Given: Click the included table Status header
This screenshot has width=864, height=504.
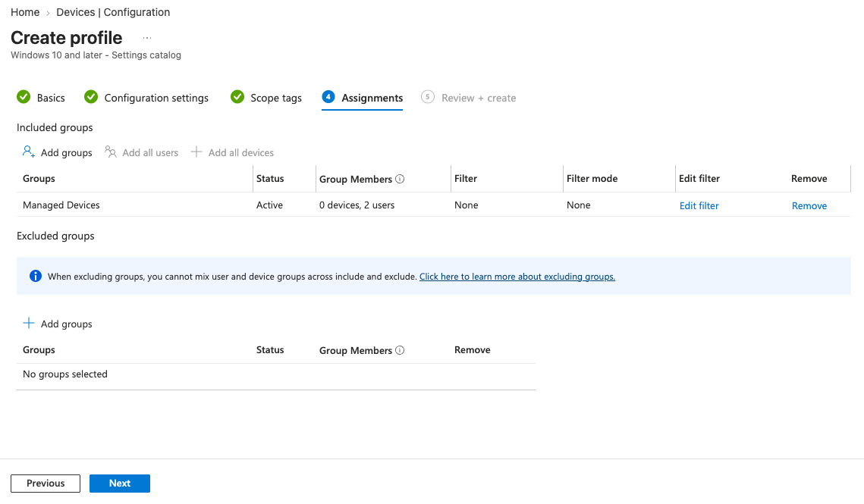Looking at the screenshot, I should [x=270, y=178].
